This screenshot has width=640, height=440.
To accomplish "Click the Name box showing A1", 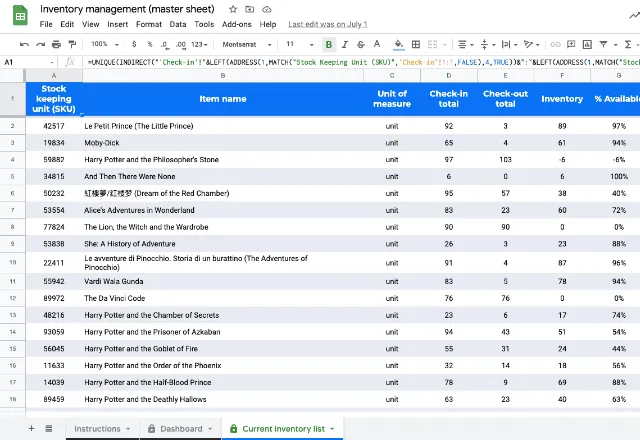I will [x=29, y=62].
